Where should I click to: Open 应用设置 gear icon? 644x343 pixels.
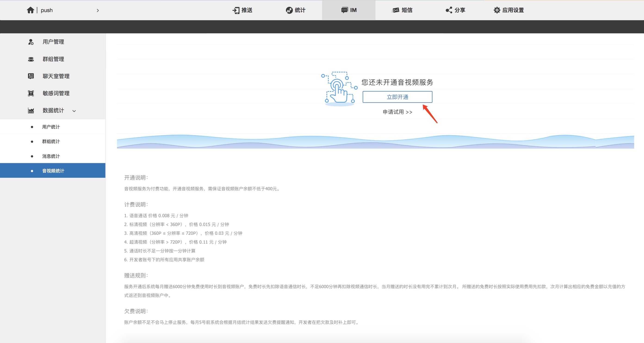(497, 10)
